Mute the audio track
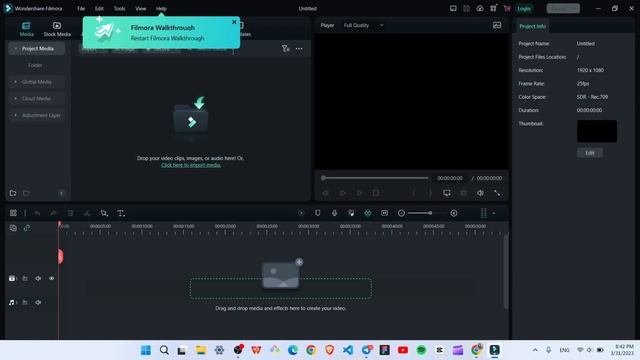 coord(38,302)
